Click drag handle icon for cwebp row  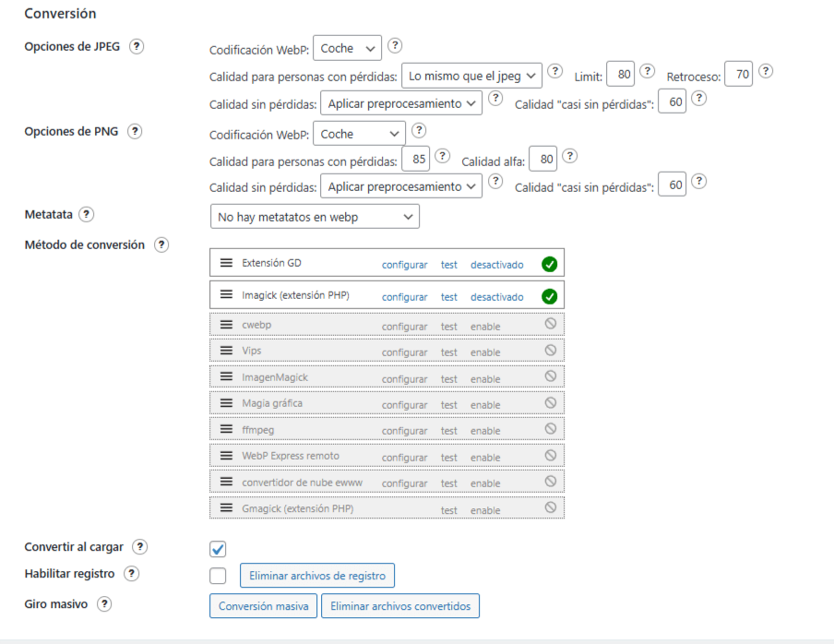pos(226,325)
